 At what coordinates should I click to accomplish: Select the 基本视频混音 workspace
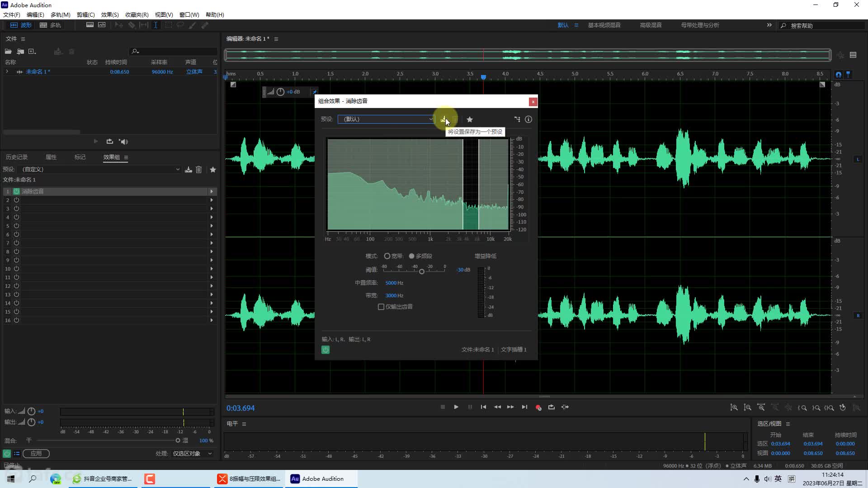tap(604, 25)
